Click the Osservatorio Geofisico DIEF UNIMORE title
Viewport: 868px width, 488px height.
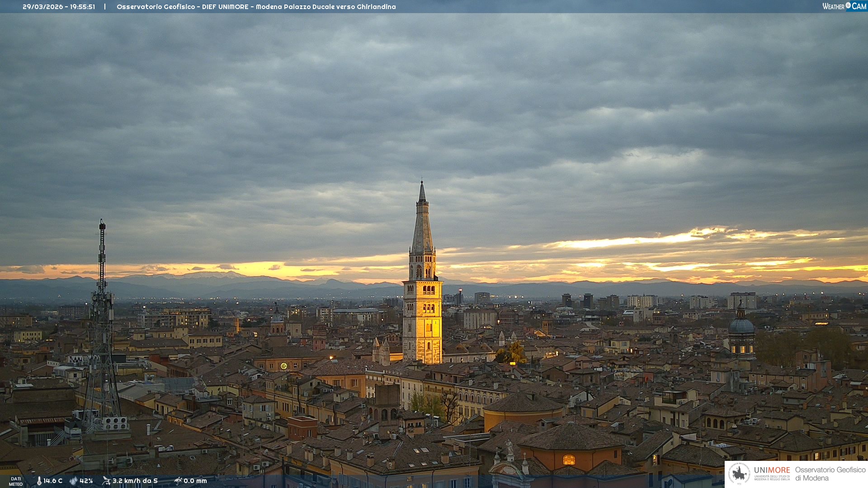256,7
